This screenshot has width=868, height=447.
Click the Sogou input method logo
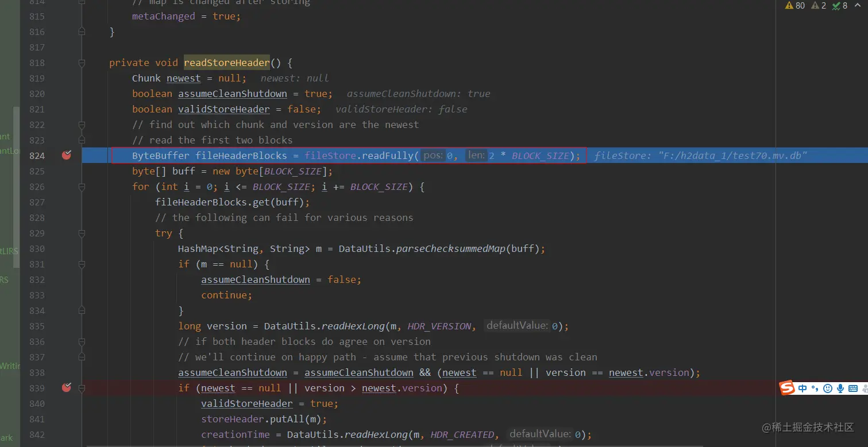point(787,388)
